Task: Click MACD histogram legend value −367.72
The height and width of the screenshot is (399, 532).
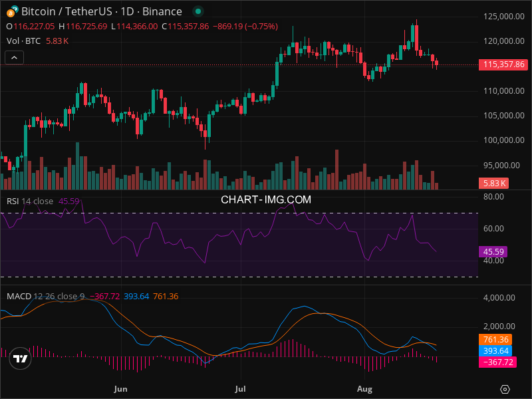Action: tap(104, 296)
